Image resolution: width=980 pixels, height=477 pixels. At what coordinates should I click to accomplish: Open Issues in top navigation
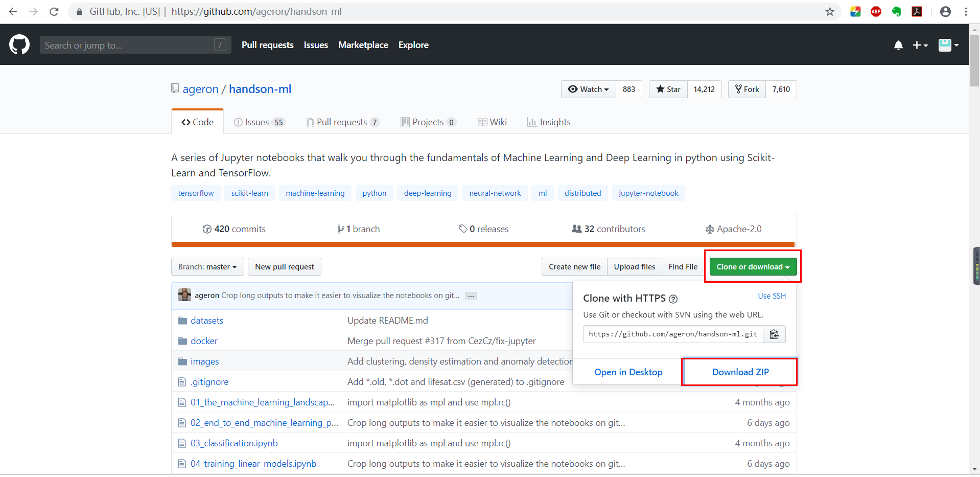pos(316,45)
